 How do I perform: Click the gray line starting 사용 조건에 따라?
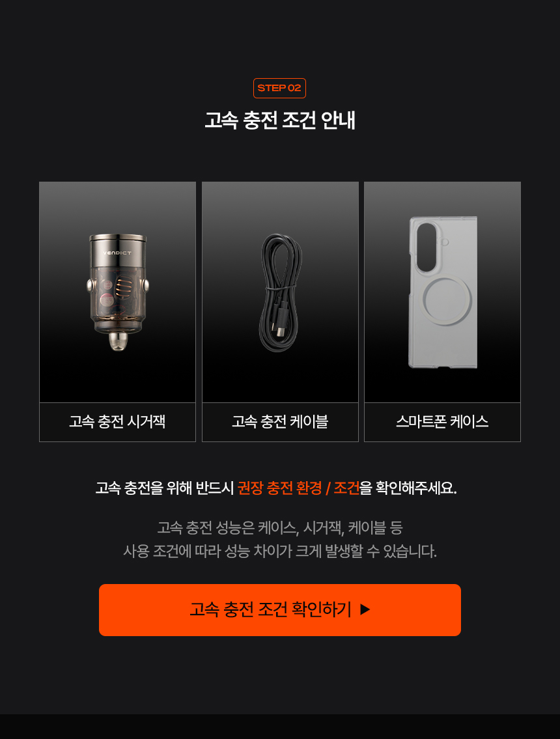[280, 551]
